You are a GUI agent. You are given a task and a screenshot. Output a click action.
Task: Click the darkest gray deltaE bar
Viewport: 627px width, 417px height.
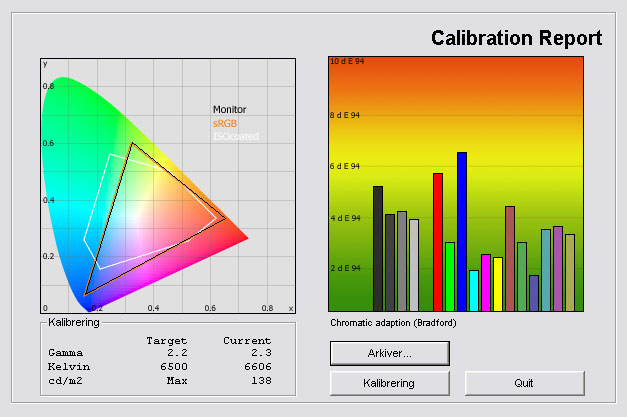click(378, 249)
